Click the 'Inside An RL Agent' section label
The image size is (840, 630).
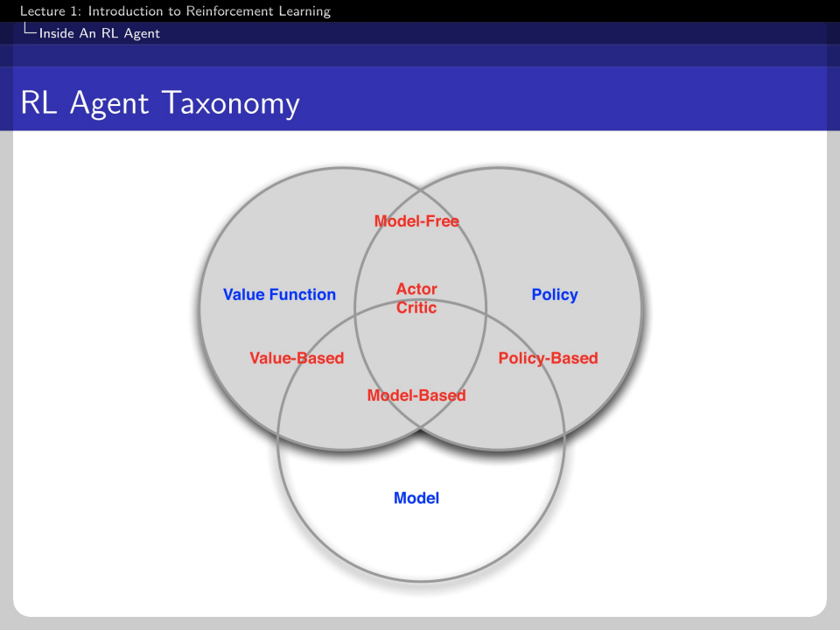tap(99, 33)
